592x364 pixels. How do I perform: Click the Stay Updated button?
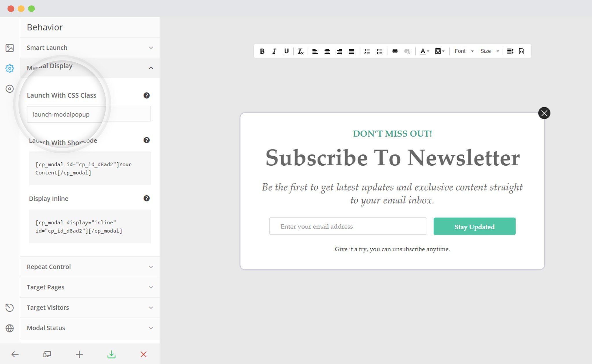coord(474,226)
